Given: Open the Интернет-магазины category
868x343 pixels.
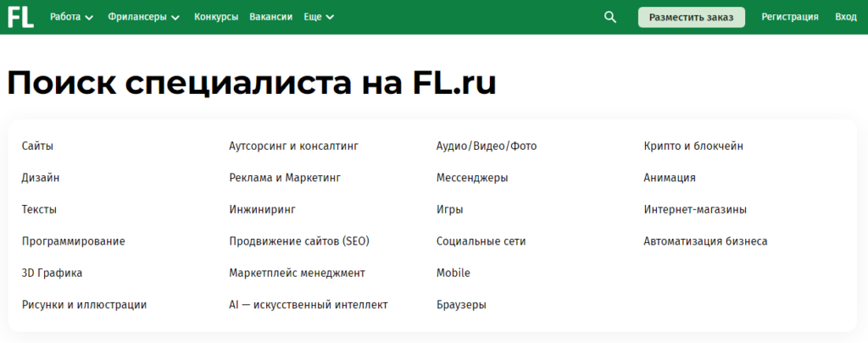Looking at the screenshot, I should pyautogui.click(x=695, y=210).
